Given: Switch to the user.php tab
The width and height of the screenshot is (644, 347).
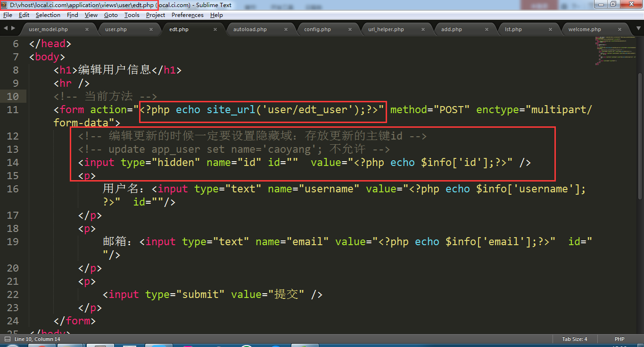Looking at the screenshot, I should (116, 29).
